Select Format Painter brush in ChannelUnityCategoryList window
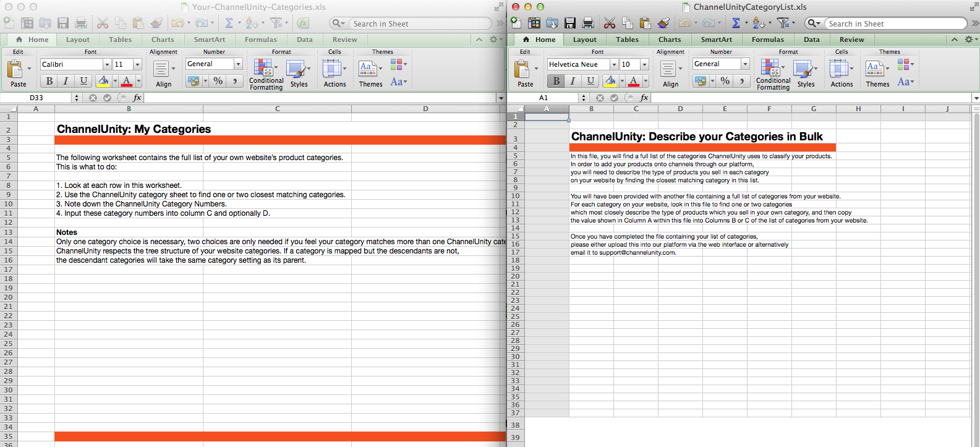 [663, 23]
